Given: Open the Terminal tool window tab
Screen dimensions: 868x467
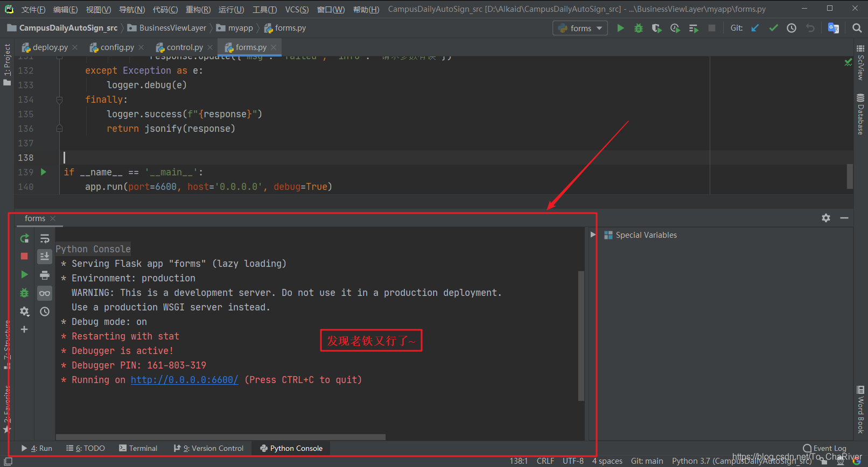Looking at the screenshot, I should pos(138,448).
